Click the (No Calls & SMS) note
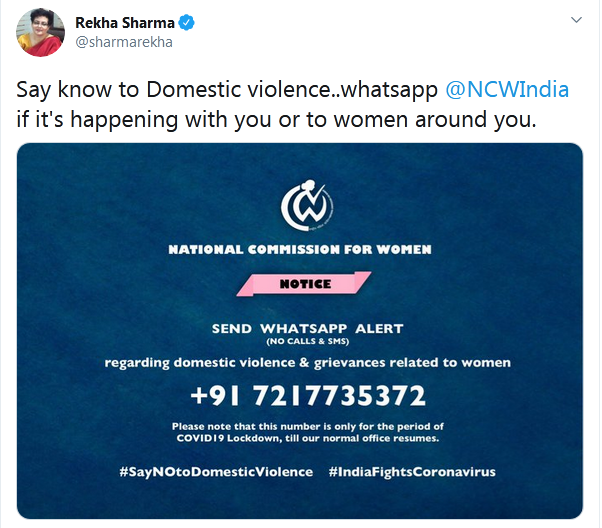Viewport: 602px width, 528px height. (x=301, y=342)
